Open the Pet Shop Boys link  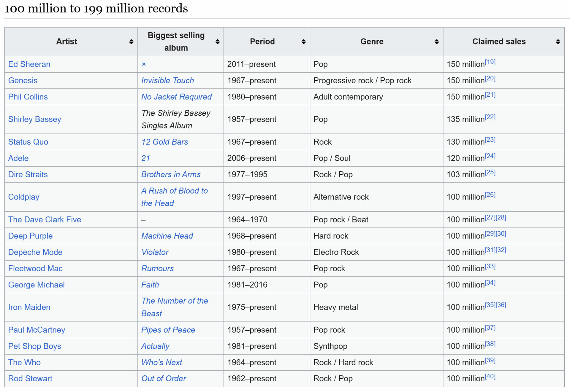pos(35,346)
